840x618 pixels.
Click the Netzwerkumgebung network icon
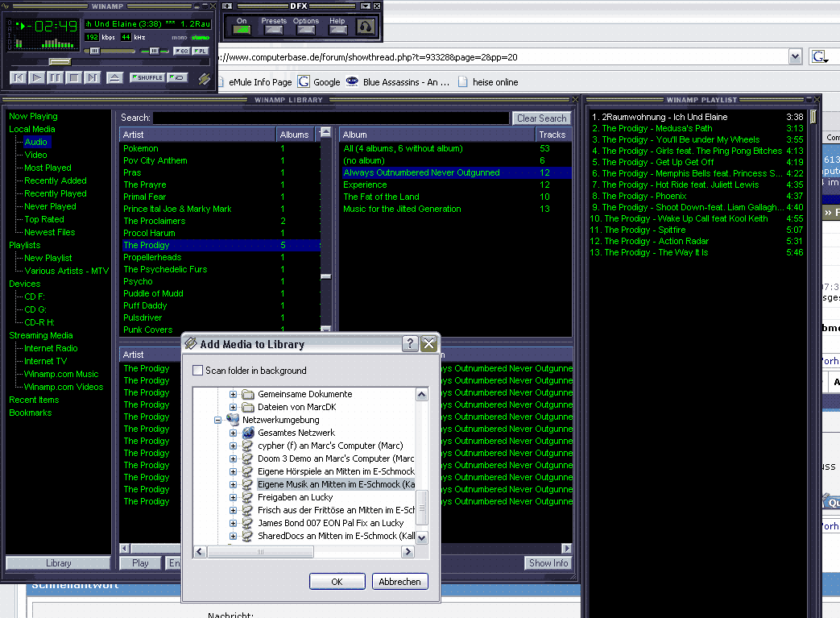(x=233, y=420)
